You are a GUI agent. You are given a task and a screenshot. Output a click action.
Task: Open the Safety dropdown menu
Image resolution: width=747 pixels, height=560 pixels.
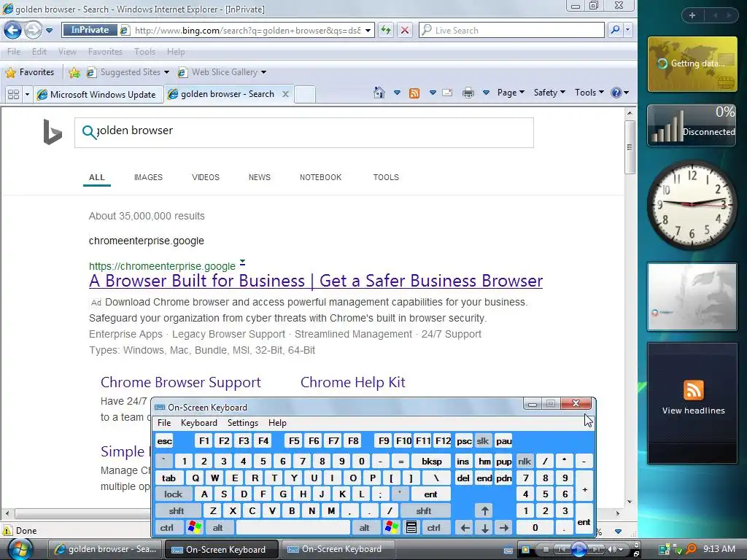pos(549,93)
